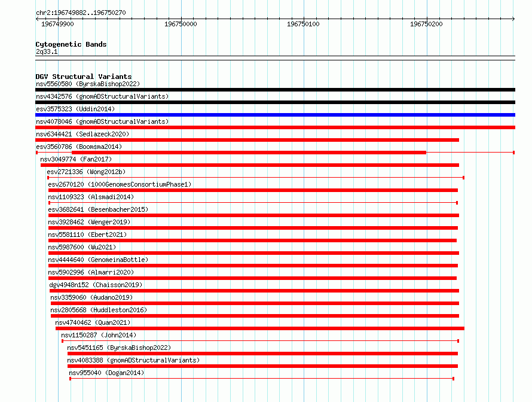Image resolution: width=532 pixels, height=402 pixels.
Task: Click nsv3359060 (Audano2019) label
Action: click(91, 297)
